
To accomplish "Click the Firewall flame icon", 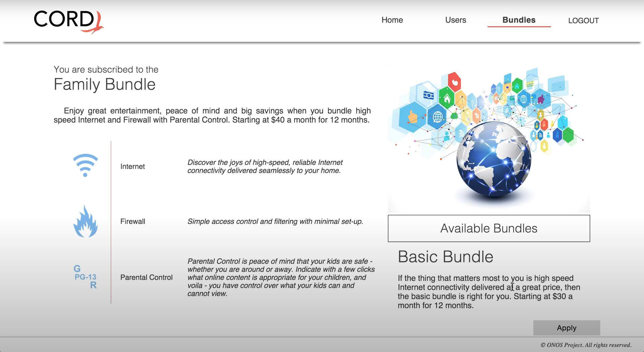I will tap(86, 221).
